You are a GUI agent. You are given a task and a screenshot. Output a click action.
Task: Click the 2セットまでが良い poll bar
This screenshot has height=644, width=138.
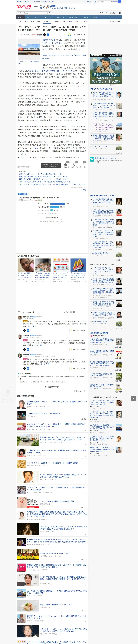52,210
